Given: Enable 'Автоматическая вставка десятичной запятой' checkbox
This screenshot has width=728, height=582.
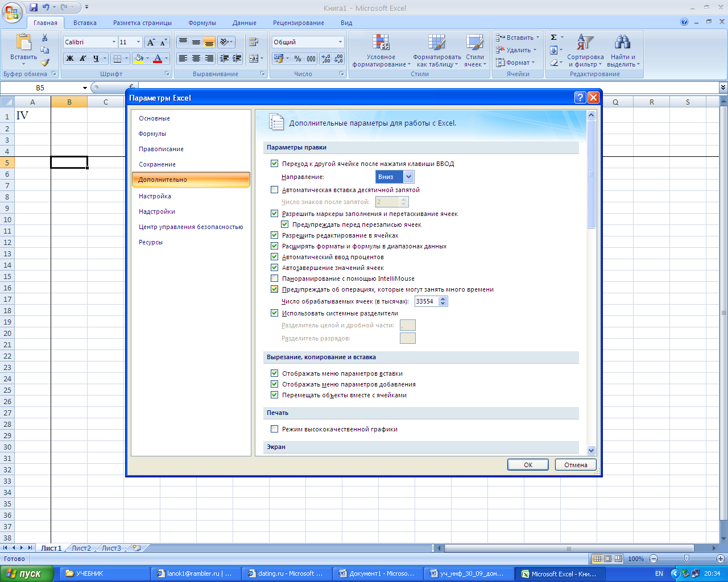Looking at the screenshot, I should click(x=274, y=190).
